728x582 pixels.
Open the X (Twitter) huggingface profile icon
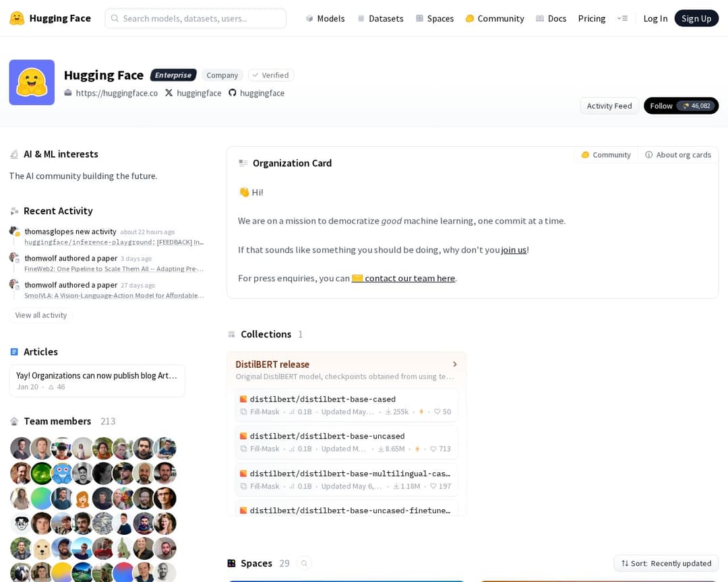pyautogui.click(x=169, y=93)
